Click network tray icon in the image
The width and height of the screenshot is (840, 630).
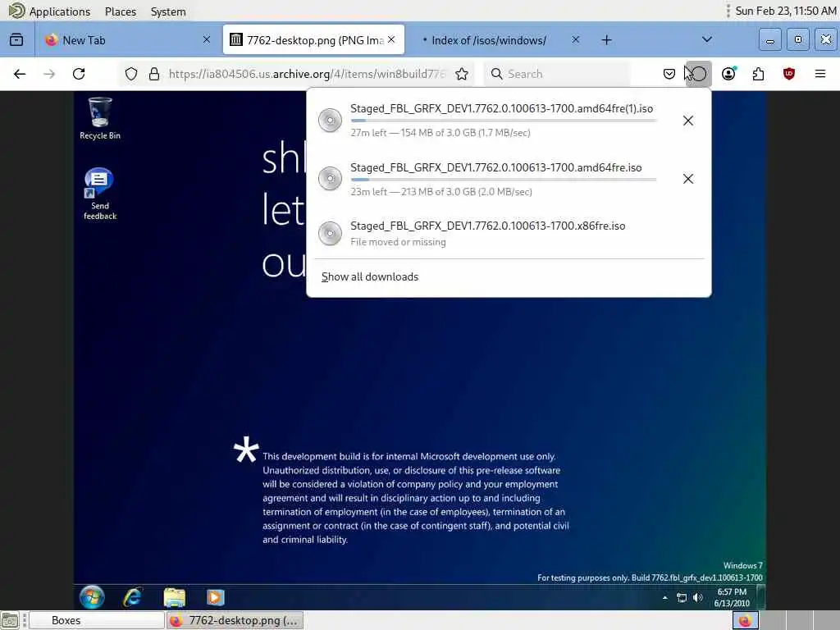pos(682,597)
